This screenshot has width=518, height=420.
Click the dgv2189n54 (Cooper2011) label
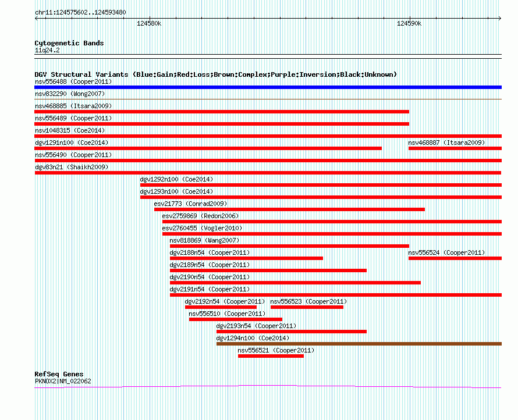click(x=210, y=265)
